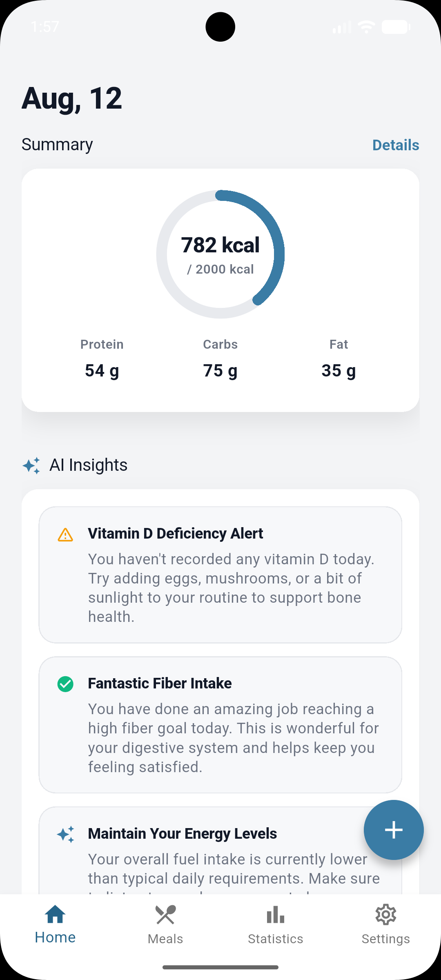Image resolution: width=441 pixels, height=980 pixels.
Task: Select the calorie progress ring
Action: coord(220,254)
